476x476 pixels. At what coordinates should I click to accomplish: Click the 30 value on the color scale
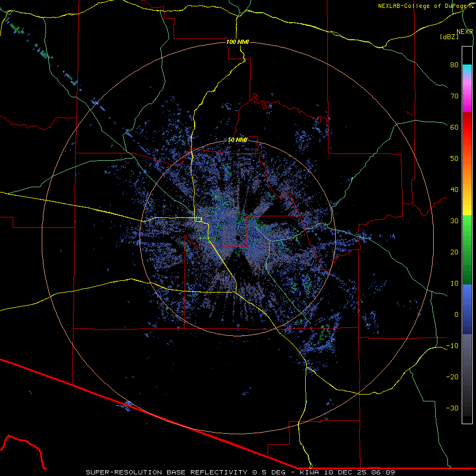point(454,221)
